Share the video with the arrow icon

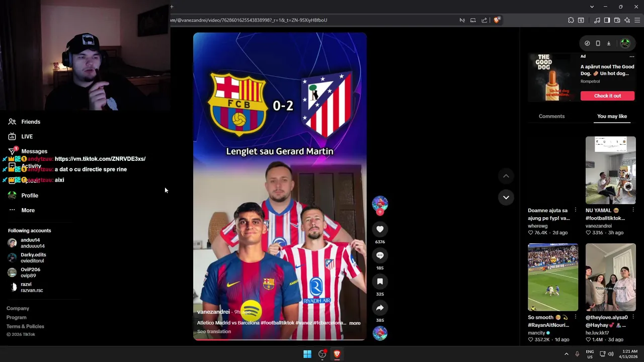click(380, 308)
